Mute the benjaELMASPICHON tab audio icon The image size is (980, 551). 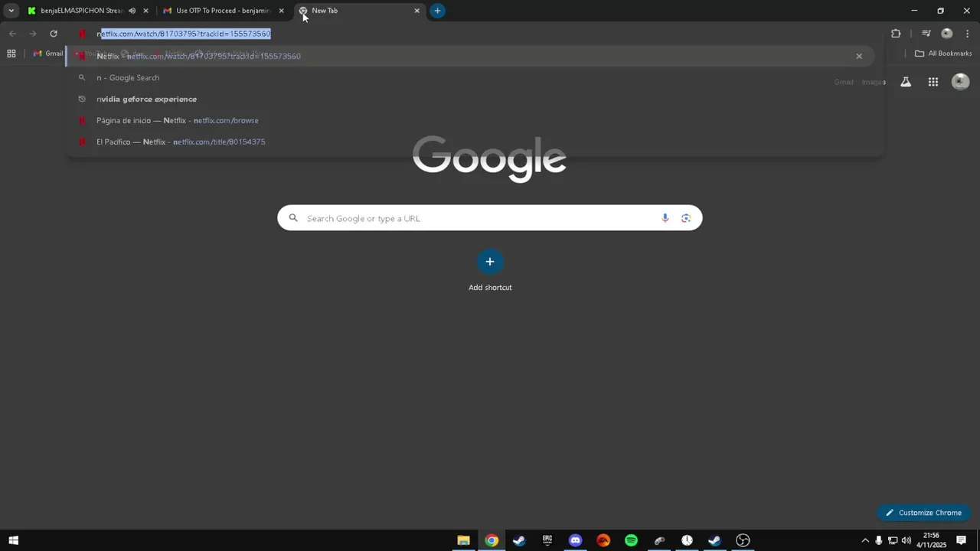[x=132, y=11]
